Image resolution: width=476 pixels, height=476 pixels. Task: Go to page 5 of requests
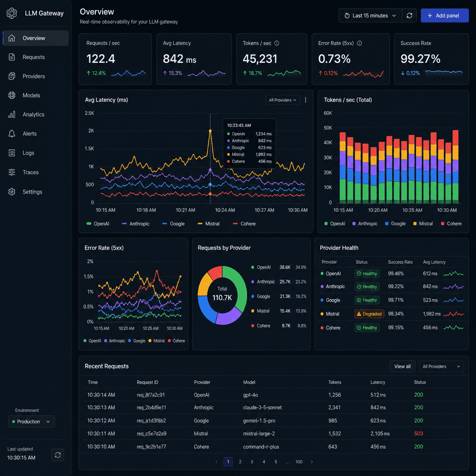276,462
